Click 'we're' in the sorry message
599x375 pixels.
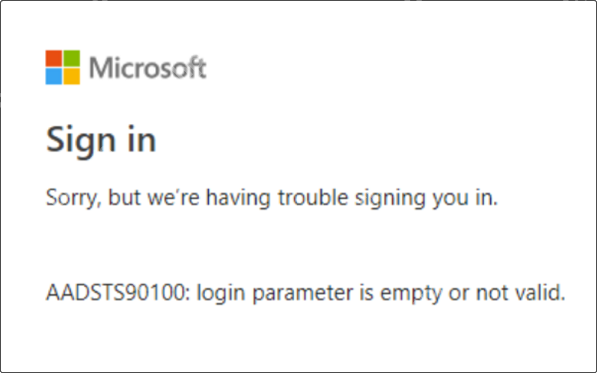coord(173,198)
